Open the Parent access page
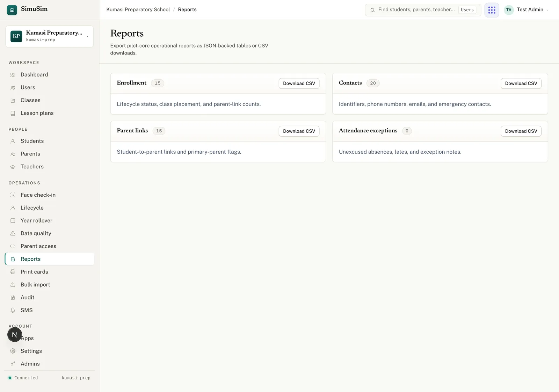 pos(49,246)
